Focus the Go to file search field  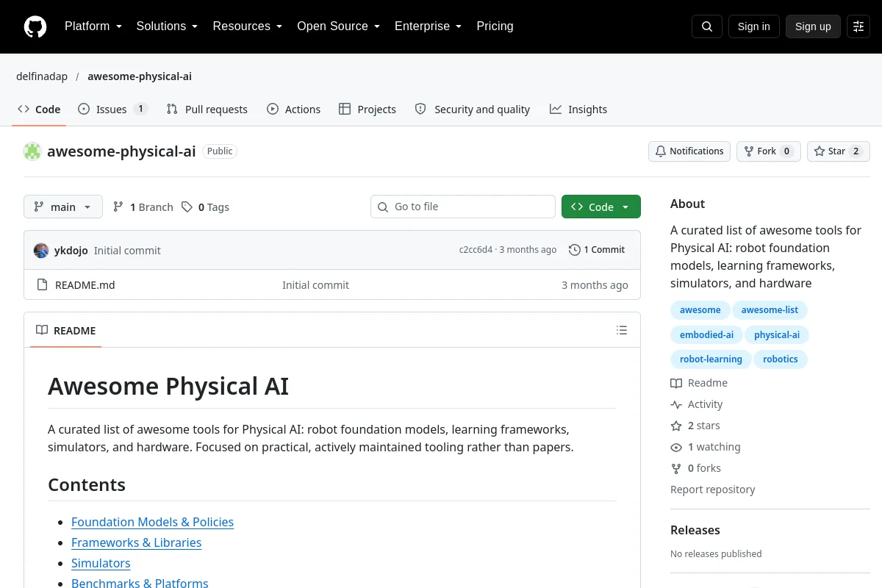click(463, 207)
